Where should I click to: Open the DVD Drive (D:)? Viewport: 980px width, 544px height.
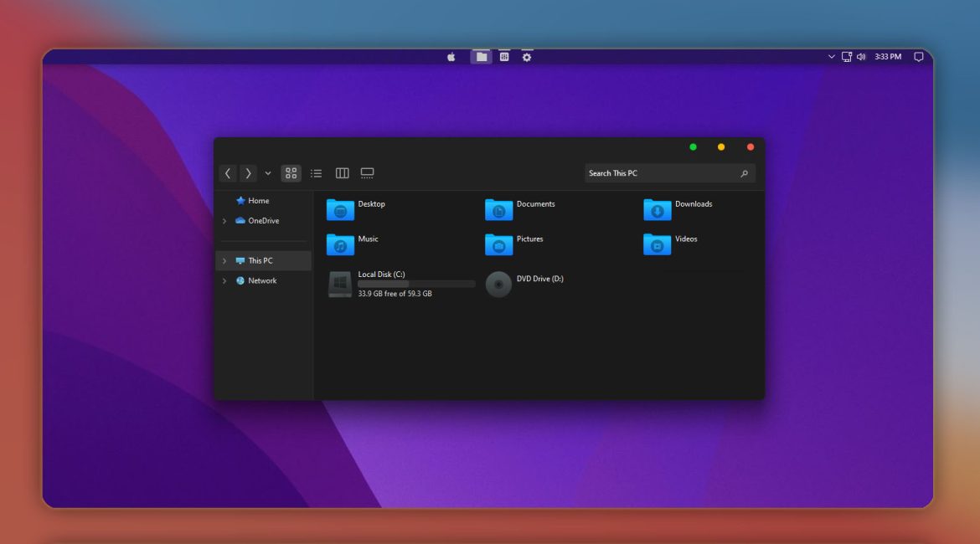click(x=499, y=285)
